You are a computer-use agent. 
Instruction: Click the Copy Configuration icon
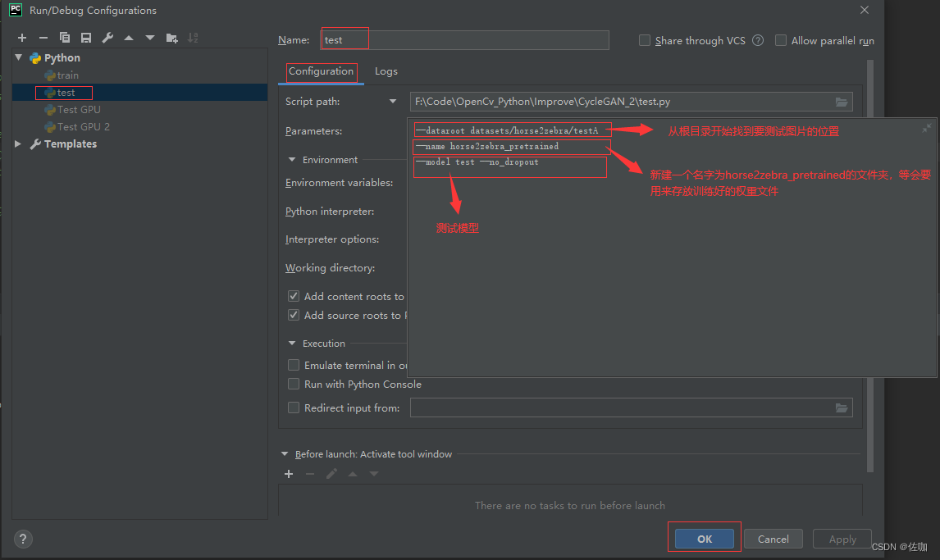tap(65, 38)
